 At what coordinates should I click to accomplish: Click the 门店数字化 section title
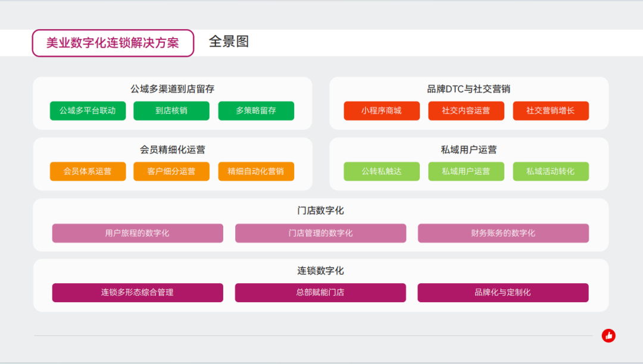pyautogui.click(x=321, y=211)
